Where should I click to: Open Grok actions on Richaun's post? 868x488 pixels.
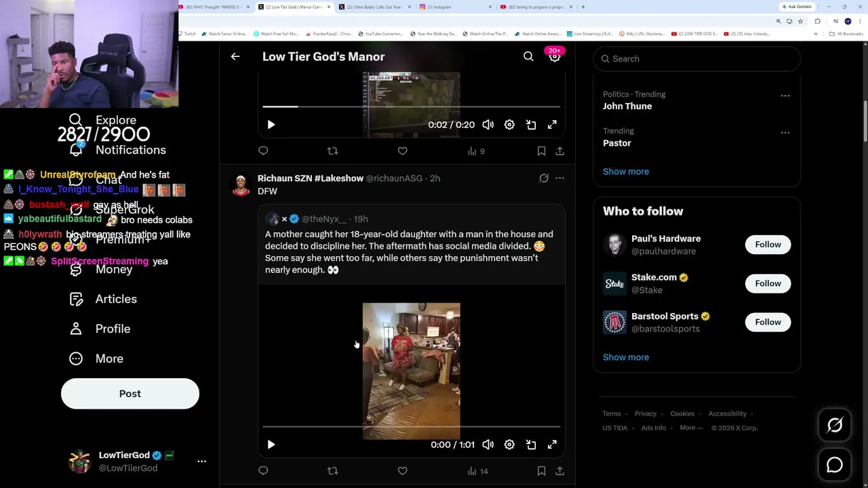click(544, 178)
